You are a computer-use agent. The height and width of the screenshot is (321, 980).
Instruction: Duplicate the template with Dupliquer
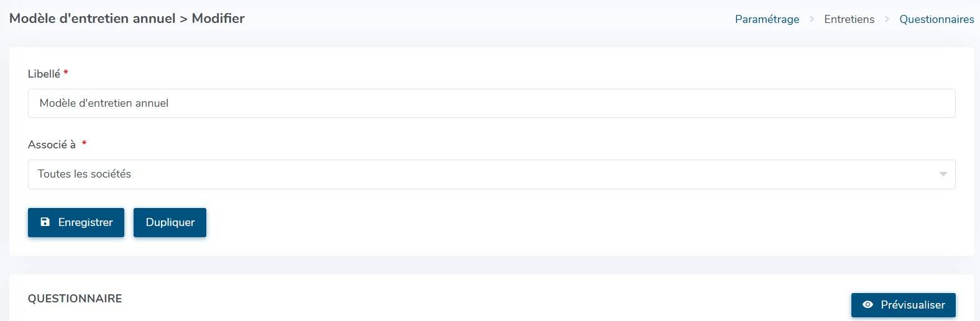[x=170, y=222]
